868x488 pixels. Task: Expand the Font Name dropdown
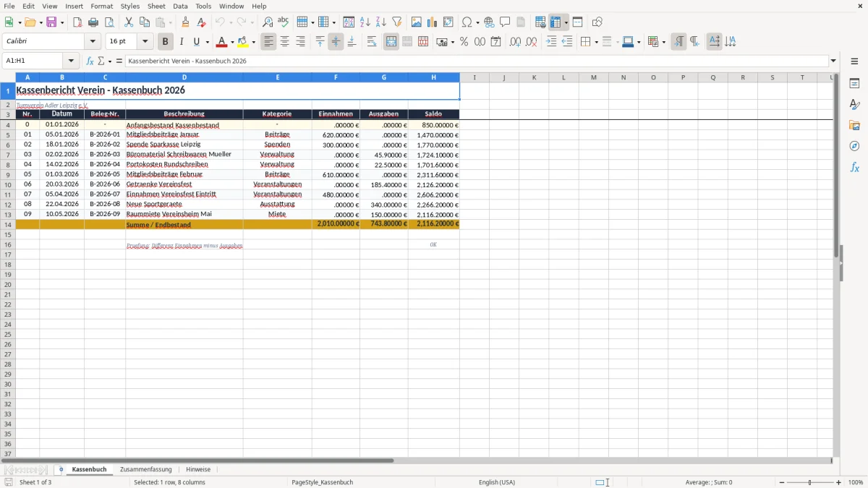pos(92,42)
